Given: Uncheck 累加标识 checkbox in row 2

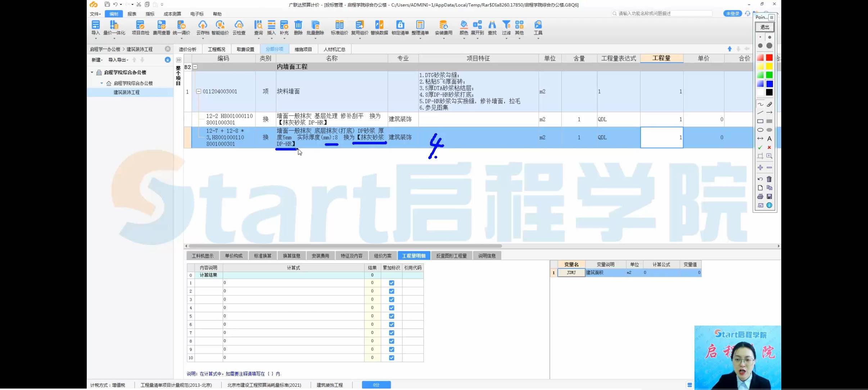Looking at the screenshot, I should [392, 291].
